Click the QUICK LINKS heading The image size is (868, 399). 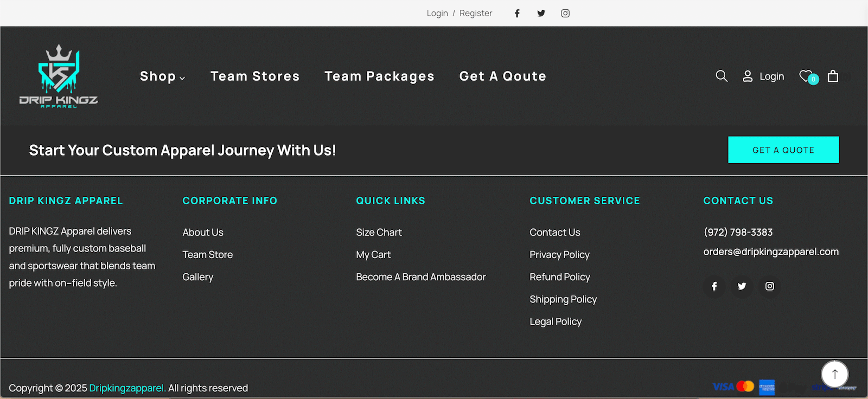pyautogui.click(x=391, y=201)
